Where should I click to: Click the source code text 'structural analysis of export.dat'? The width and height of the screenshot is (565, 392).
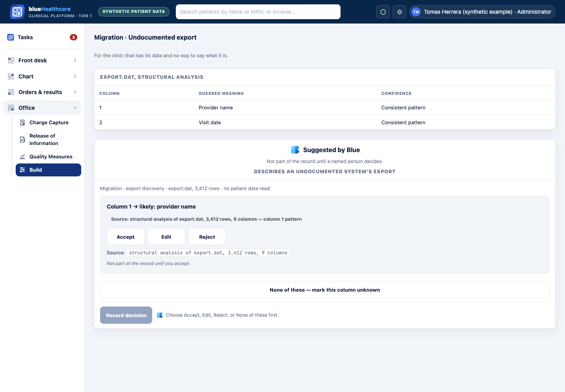[208, 253]
